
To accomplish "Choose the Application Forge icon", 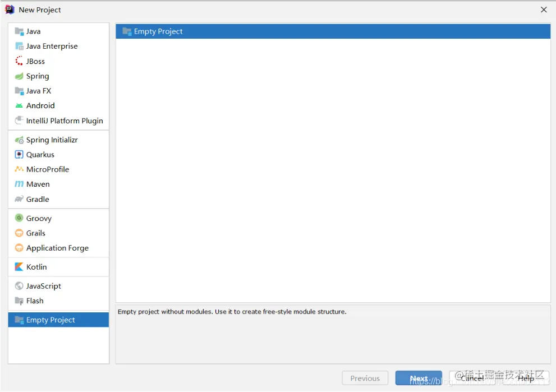I will coord(19,248).
